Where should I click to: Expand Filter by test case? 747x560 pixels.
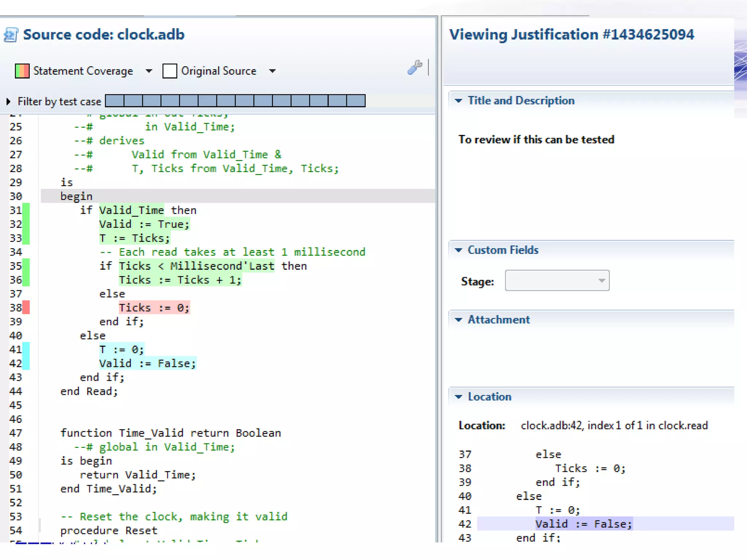coord(8,101)
